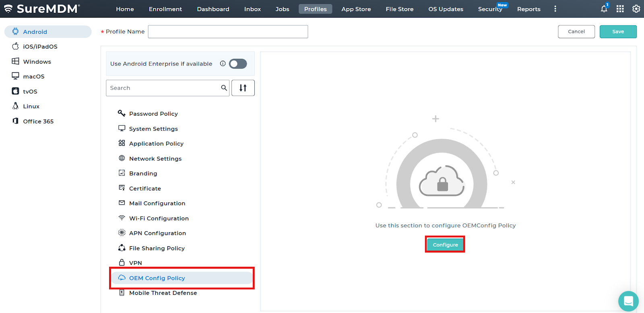This screenshot has width=644, height=313.
Task: Click the search magnifier icon
Action: (x=224, y=88)
